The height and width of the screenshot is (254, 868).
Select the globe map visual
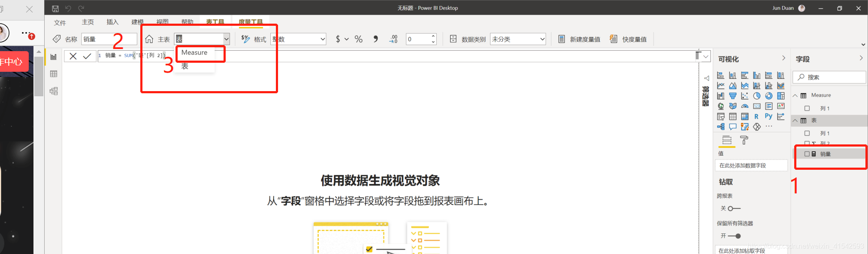tap(721, 106)
